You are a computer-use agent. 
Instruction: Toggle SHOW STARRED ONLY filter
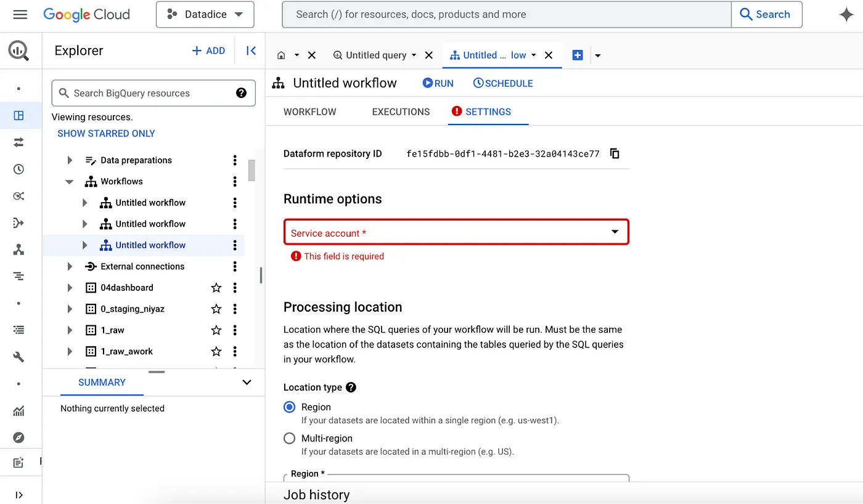coord(106,133)
